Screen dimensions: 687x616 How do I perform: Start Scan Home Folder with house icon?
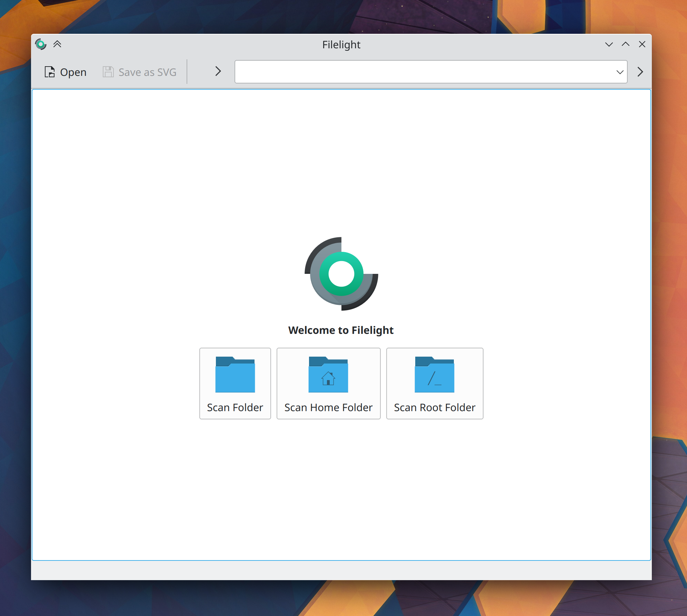pyautogui.click(x=328, y=384)
